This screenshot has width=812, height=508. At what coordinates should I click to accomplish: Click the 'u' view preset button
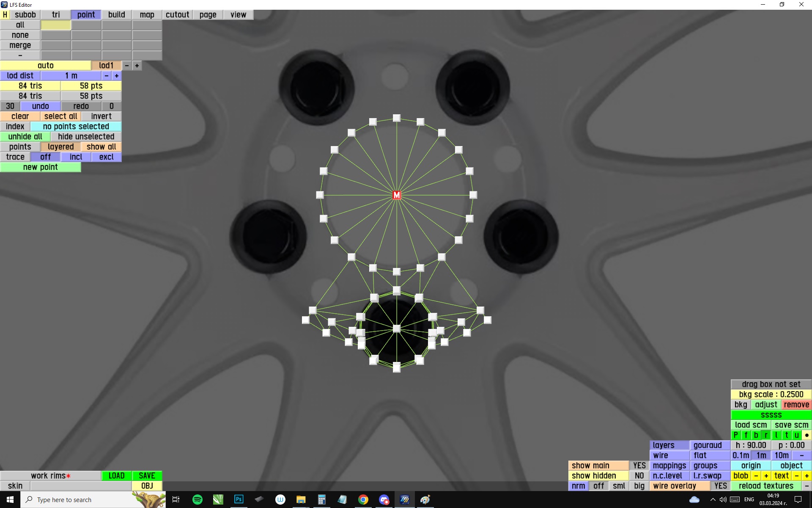pos(796,435)
